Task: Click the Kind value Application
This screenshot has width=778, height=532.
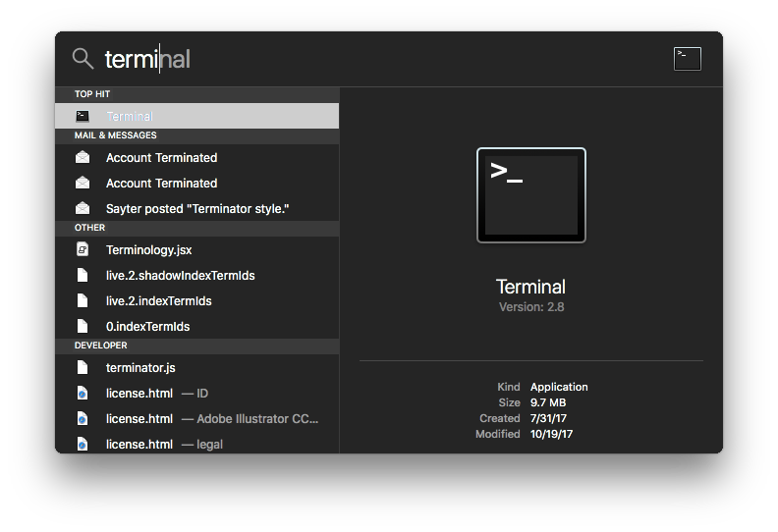Action: 559,387
